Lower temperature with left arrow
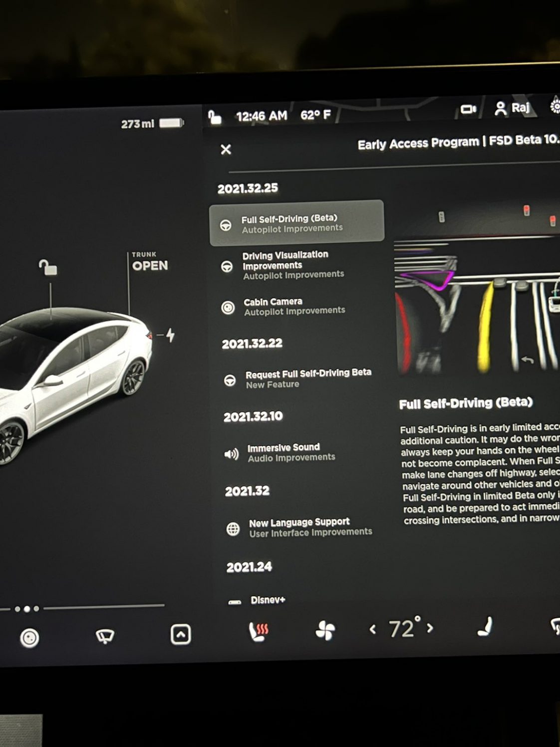 372,629
